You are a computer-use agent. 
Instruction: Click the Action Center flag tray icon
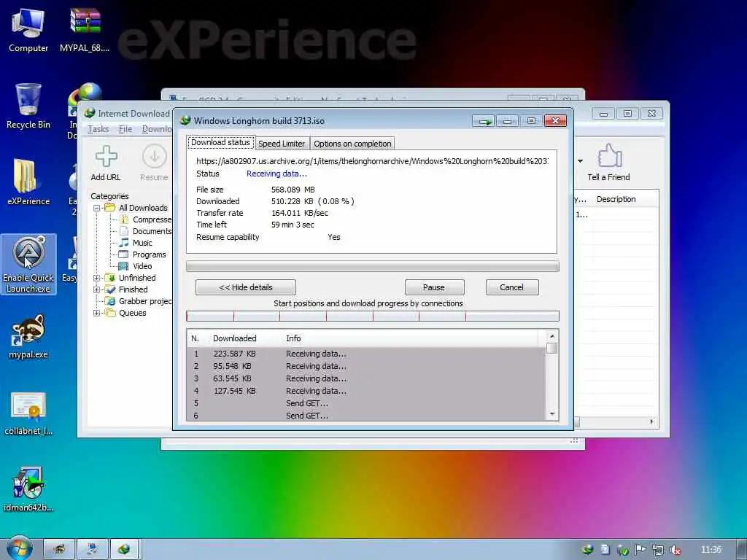pos(640,550)
